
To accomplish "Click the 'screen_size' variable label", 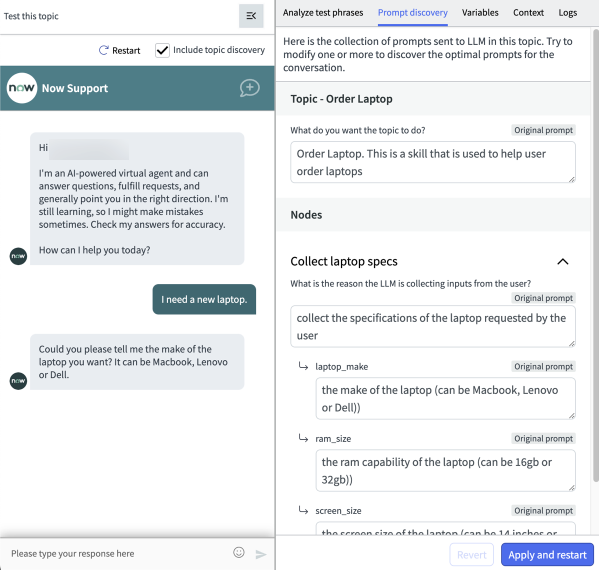I will coord(338,511).
